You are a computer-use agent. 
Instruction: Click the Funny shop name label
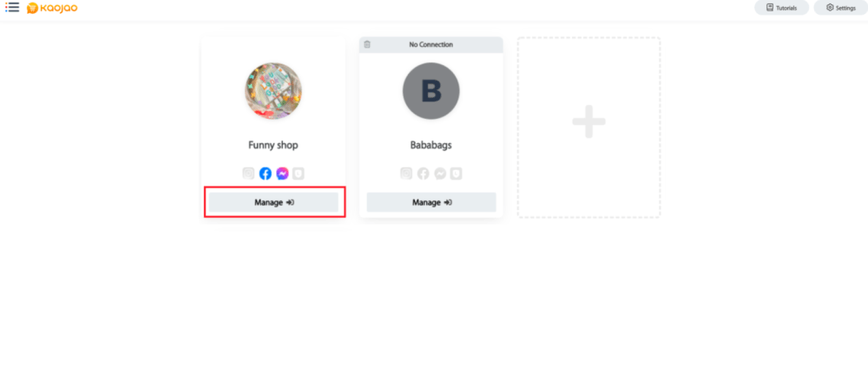(x=273, y=146)
